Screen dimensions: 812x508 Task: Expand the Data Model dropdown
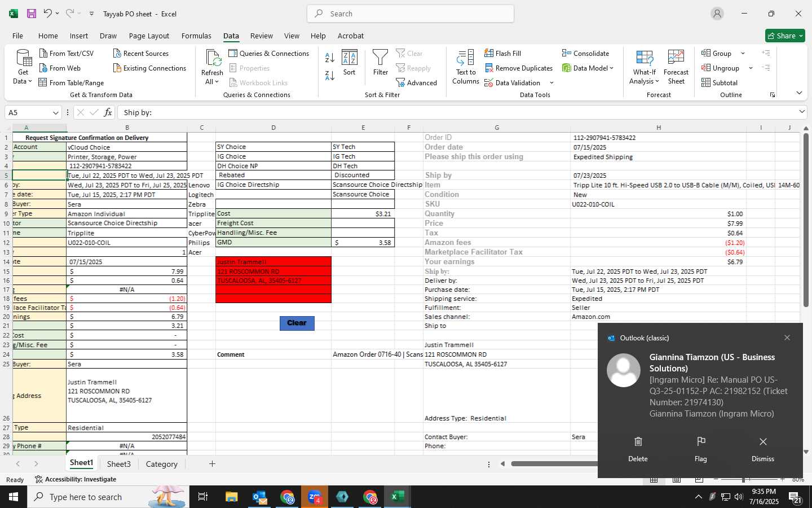[612, 68]
